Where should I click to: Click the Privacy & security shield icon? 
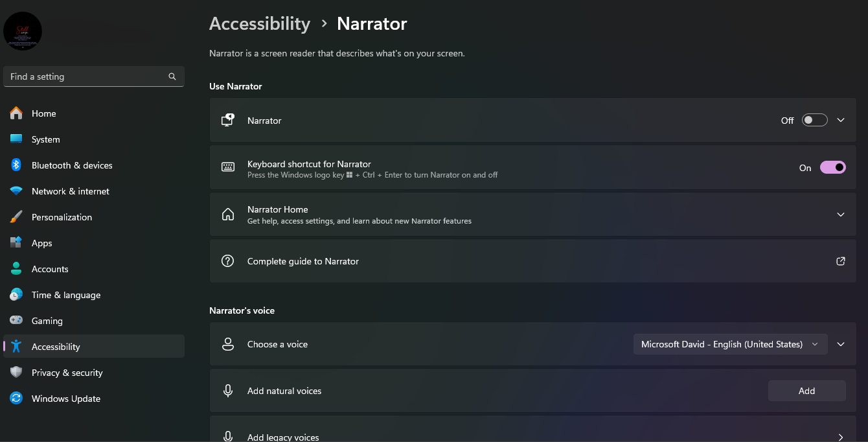tap(16, 373)
